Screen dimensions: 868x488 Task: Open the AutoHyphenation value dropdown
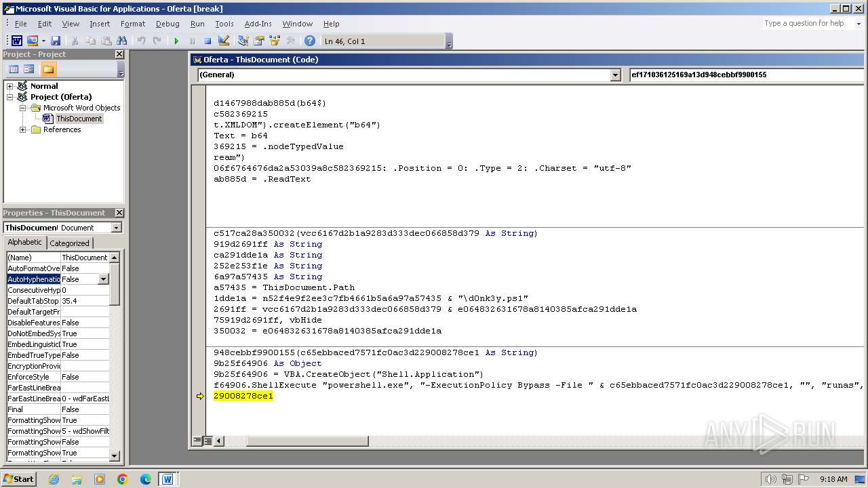pos(103,279)
